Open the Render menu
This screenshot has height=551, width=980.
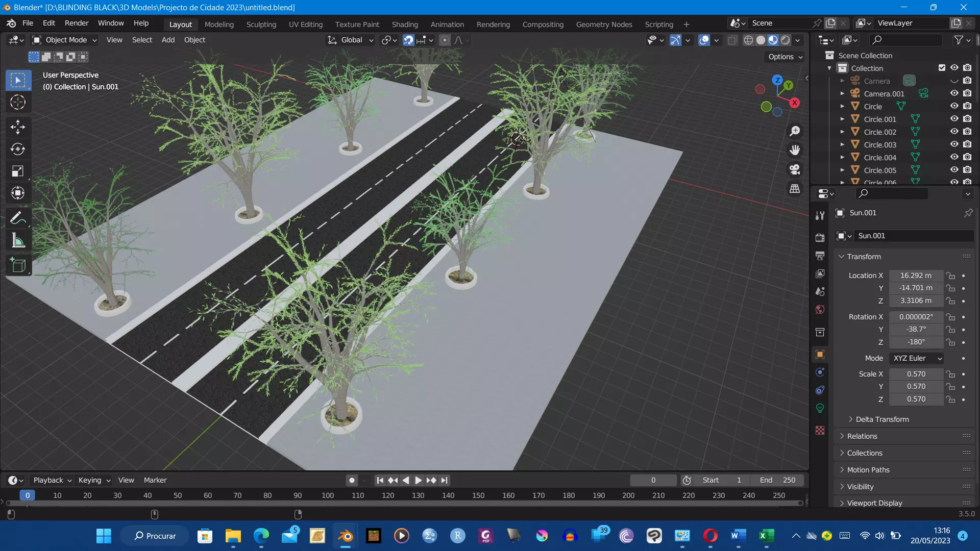point(76,23)
